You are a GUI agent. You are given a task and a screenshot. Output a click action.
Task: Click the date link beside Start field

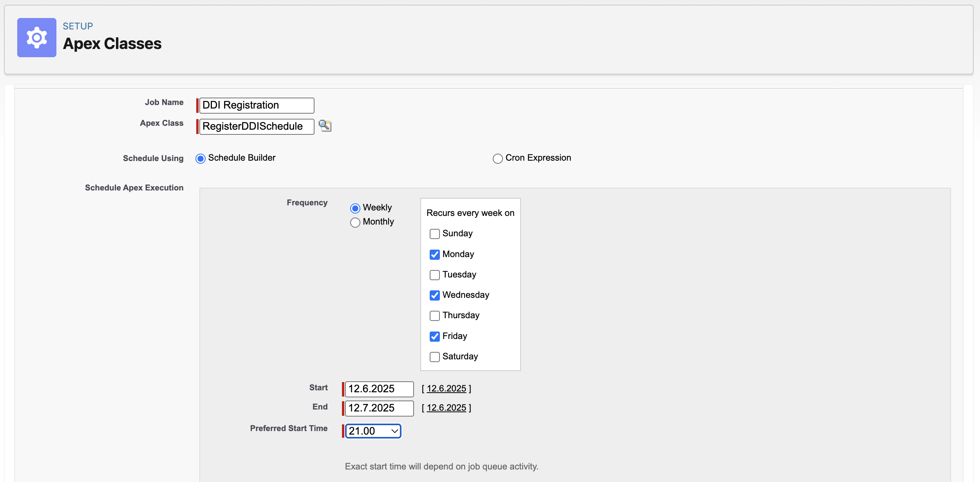point(446,388)
